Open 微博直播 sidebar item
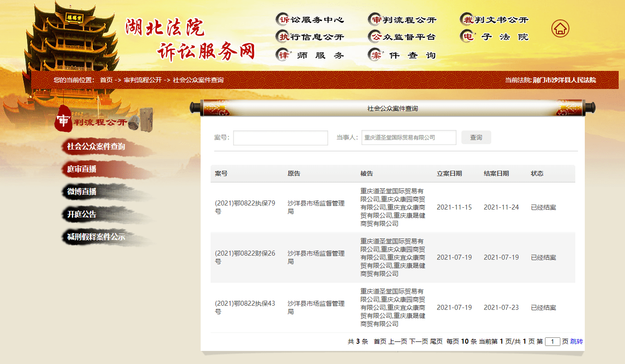This screenshot has height=364, width=625. [x=82, y=192]
